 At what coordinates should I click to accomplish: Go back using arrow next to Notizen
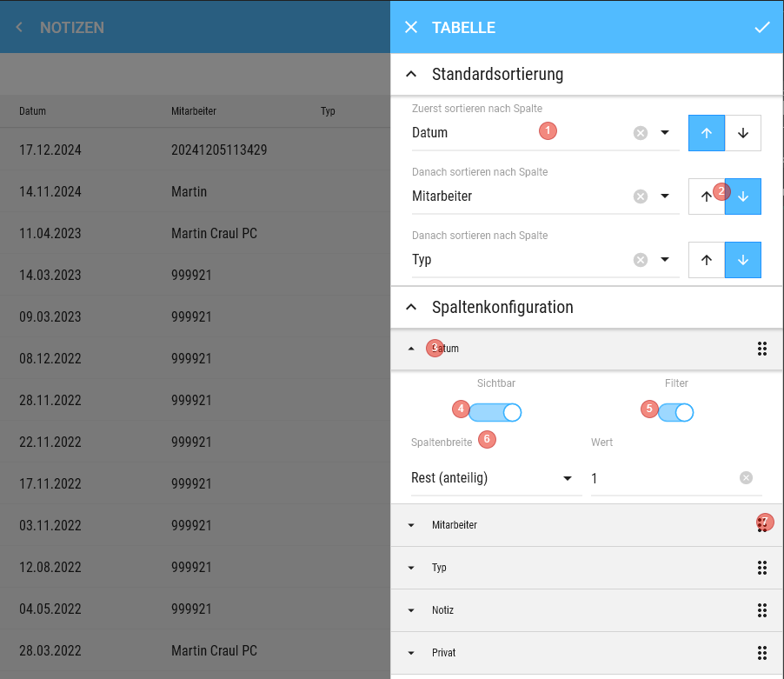pos(19,28)
